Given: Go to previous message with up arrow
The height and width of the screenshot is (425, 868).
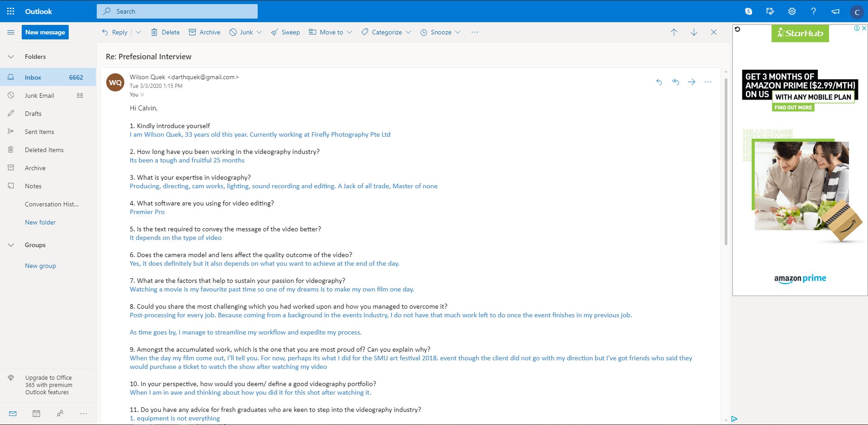Looking at the screenshot, I should coord(674,32).
